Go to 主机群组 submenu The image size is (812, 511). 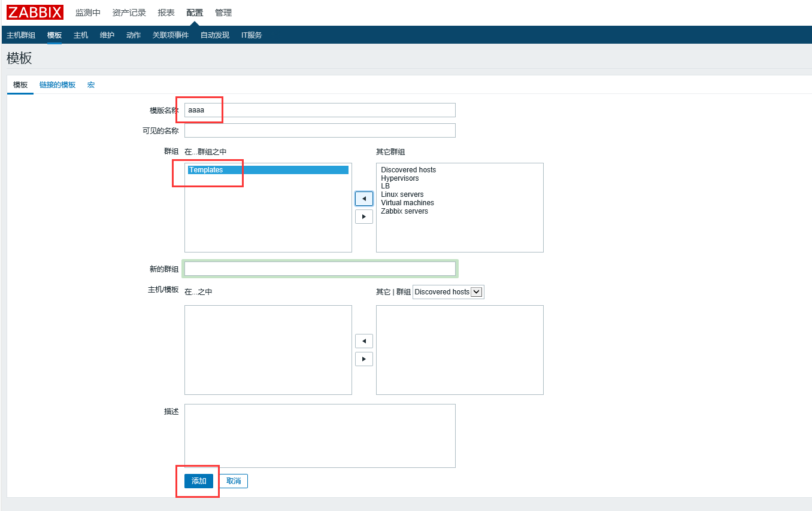(x=21, y=35)
